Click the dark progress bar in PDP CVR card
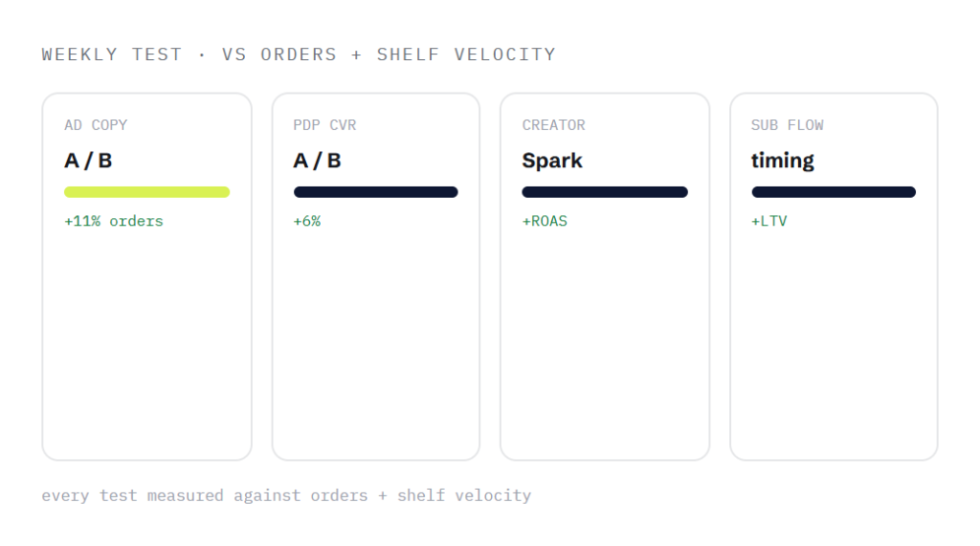This screenshot has height=546, width=980. (375, 192)
